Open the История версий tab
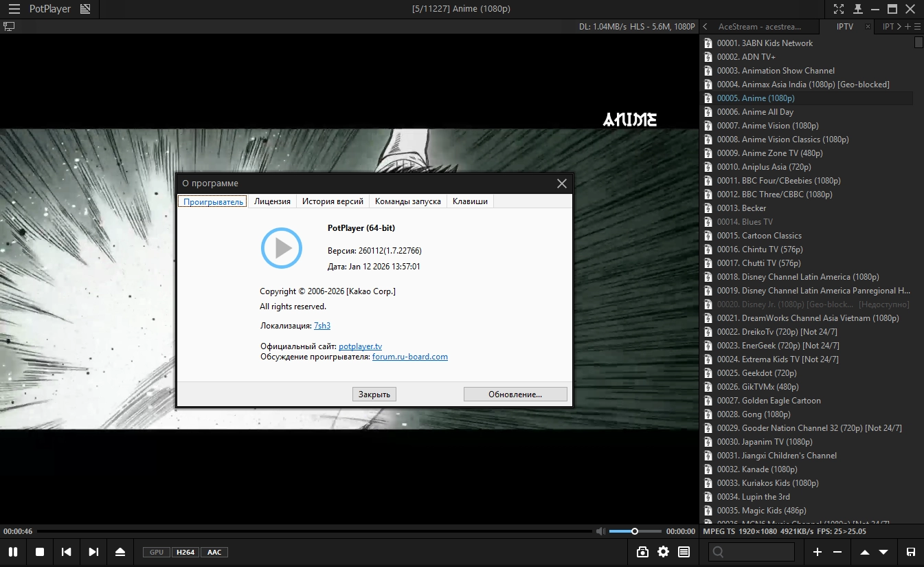Viewport: 924px width, 567px height. click(x=333, y=201)
